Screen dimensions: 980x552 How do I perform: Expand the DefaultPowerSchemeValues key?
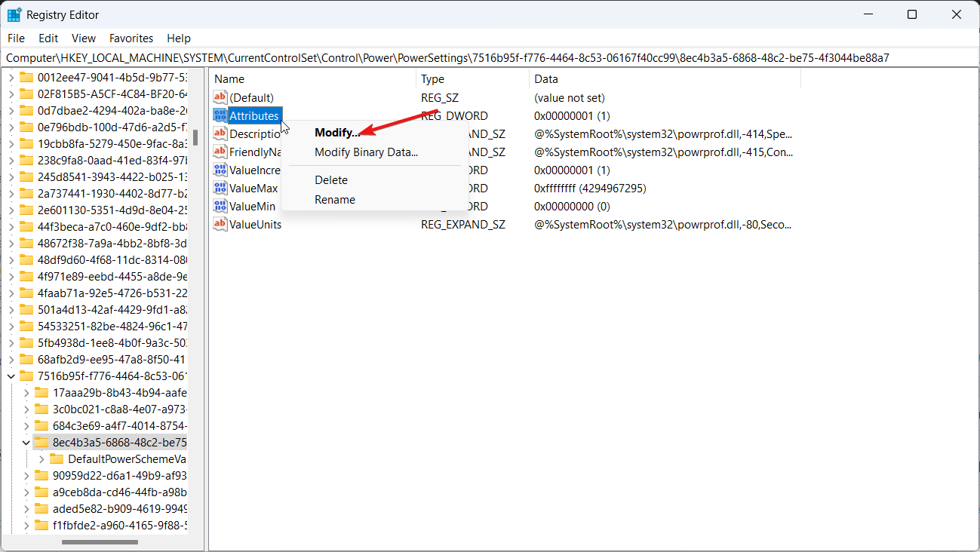point(41,458)
